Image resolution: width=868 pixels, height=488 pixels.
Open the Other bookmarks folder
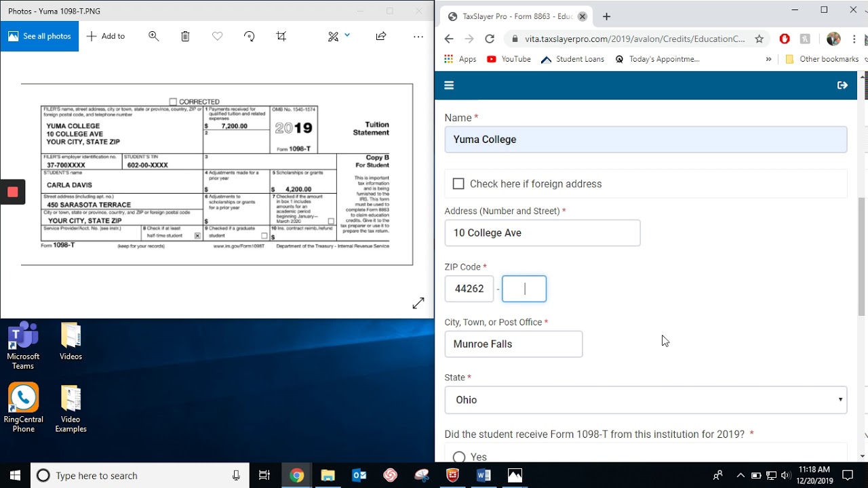(x=821, y=59)
